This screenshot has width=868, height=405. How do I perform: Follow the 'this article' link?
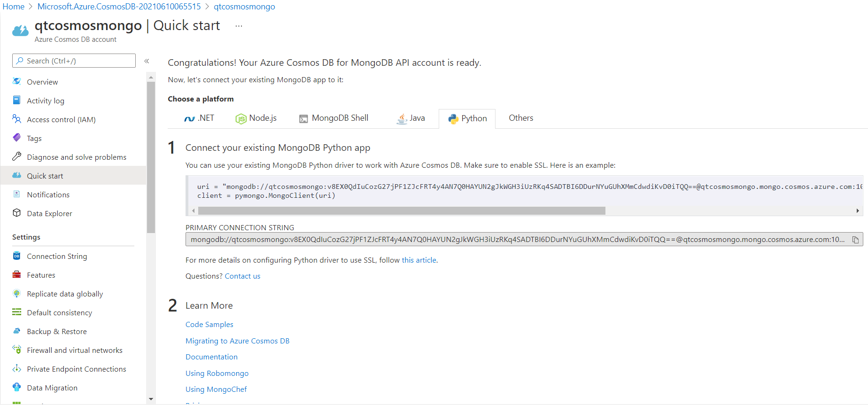pos(419,260)
